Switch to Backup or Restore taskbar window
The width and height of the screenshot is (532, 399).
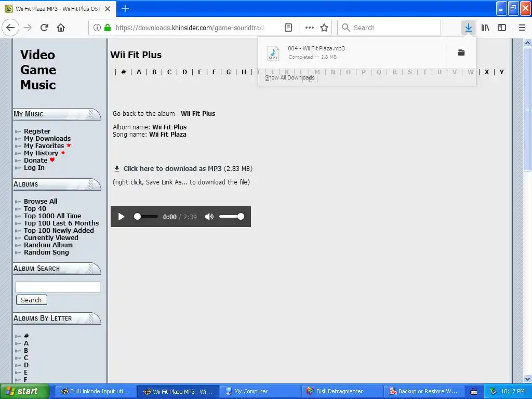pos(424,392)
